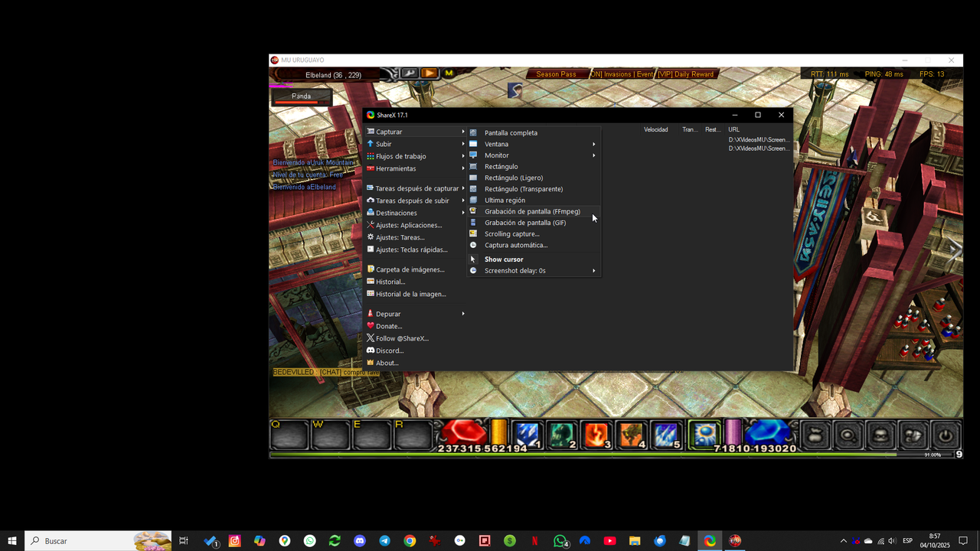980x551 pixels.
Task: Click the empty E item slot
Action: pyautogui.click(x=372, y=435)
